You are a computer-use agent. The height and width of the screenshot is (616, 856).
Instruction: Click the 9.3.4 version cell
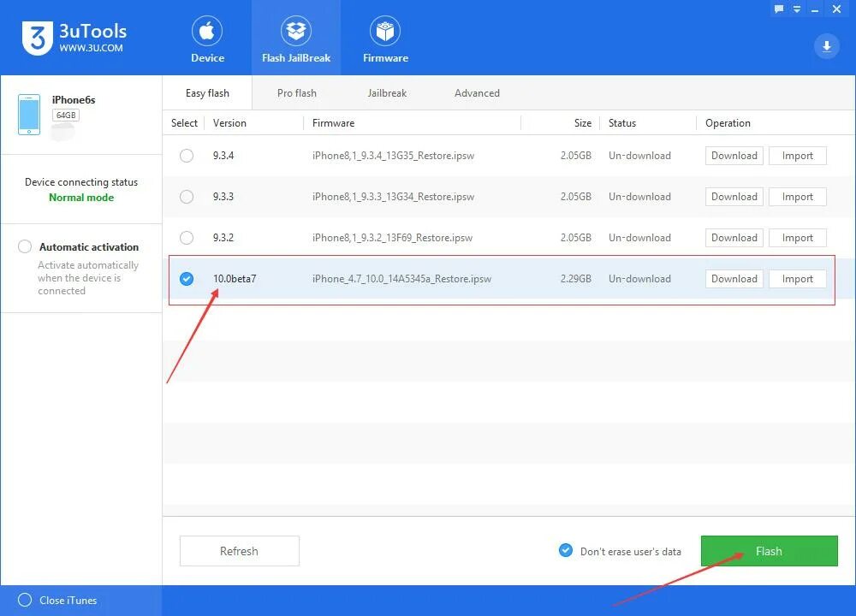coord(223,156)
